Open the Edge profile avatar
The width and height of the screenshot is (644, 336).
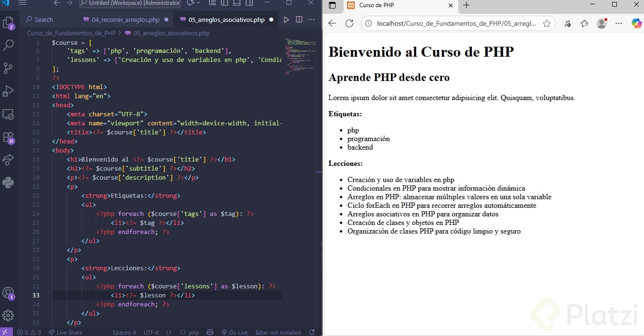click(602, 23)
